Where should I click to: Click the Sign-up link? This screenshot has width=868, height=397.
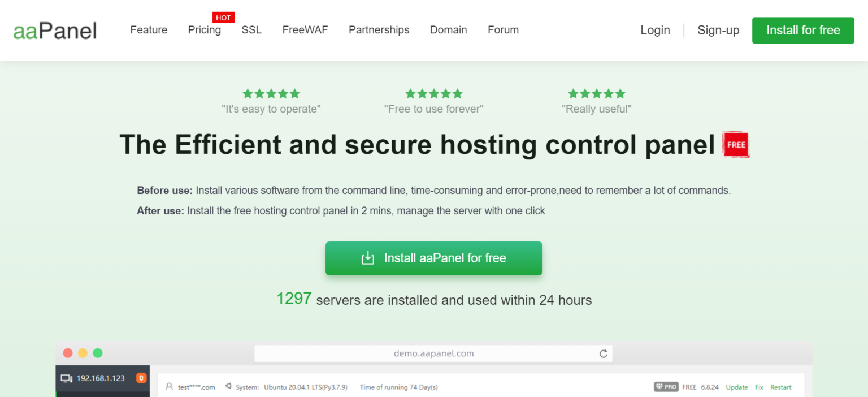point(718,31)
